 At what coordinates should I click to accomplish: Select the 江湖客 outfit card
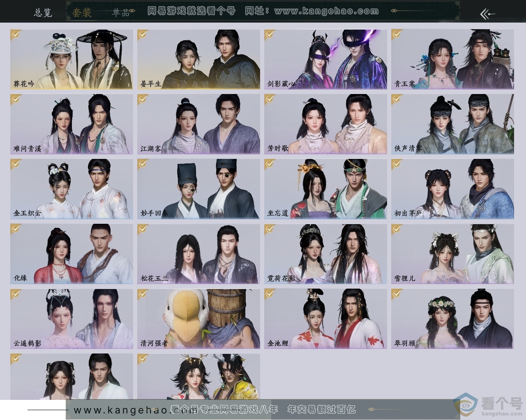[198, 124]
